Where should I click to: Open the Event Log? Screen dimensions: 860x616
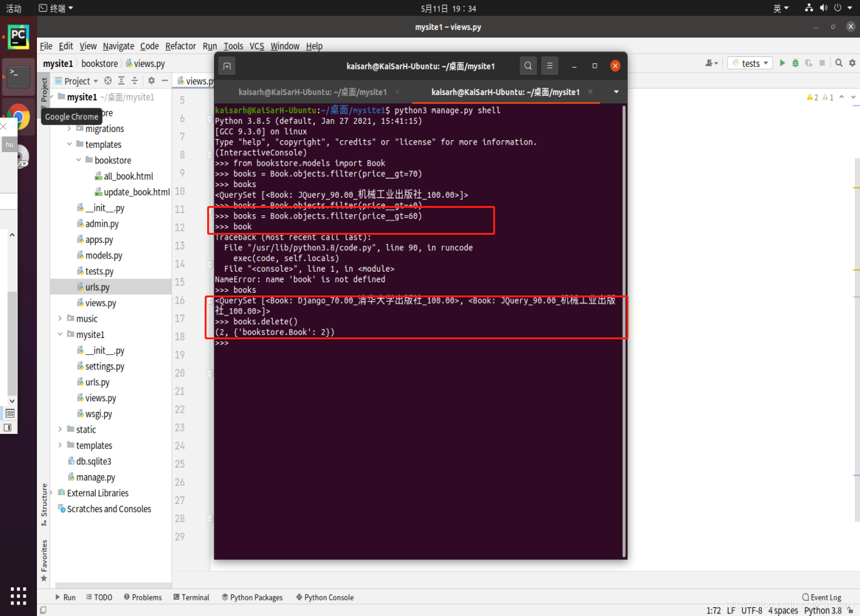pyautogui.click(x=821, y=597)
